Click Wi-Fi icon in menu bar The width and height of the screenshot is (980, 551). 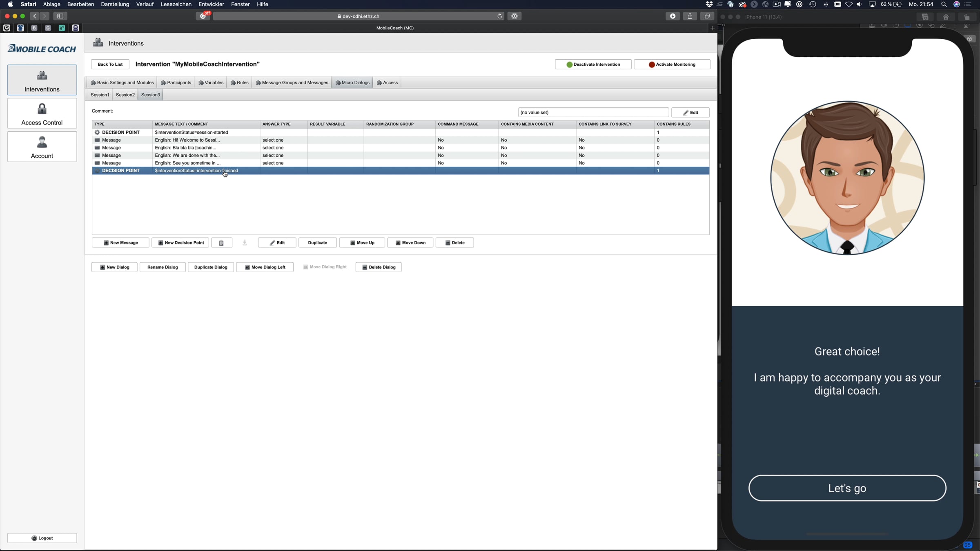pyautogui.click(x=849, y=4)
